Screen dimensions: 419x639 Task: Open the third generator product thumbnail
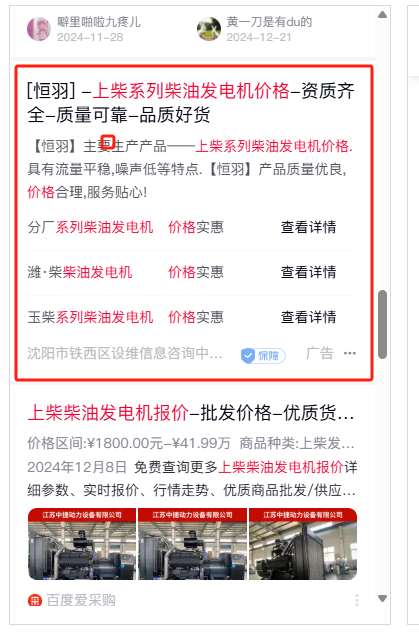303,544
